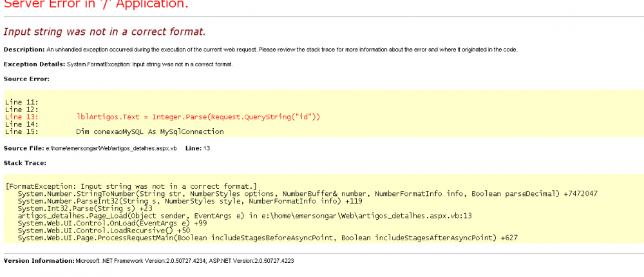Click the 'Exception Details:' label

coord(34,64)
